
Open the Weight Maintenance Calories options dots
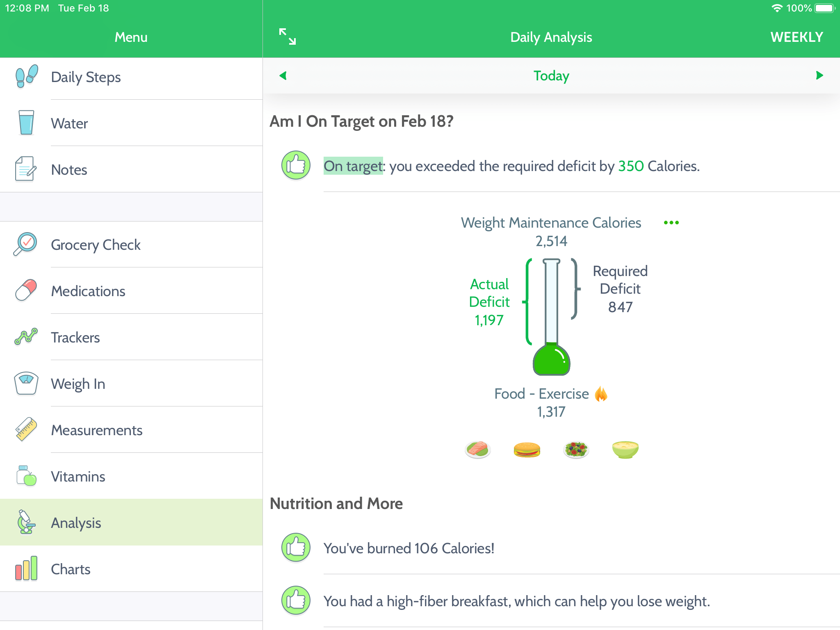pyautogui.click(x=671, y=223)
